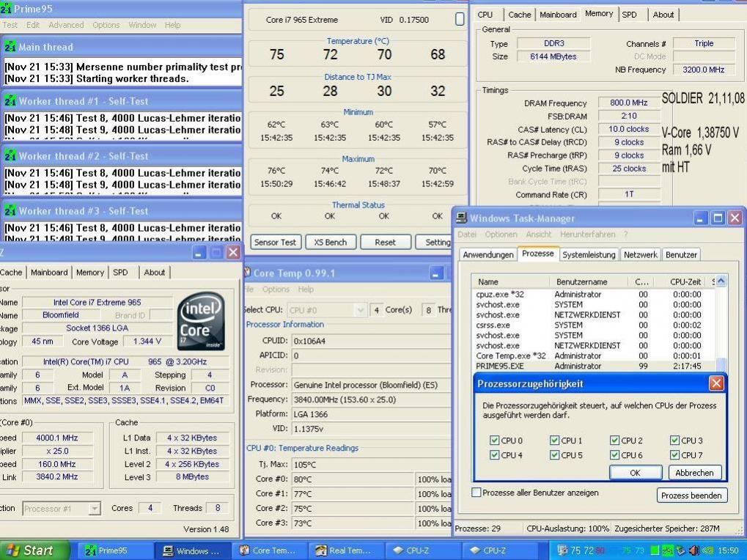Switch to Systemleistung tab in Task-Manager
Image resolution: width=747 pixels, height=560 pixels.
589,254
